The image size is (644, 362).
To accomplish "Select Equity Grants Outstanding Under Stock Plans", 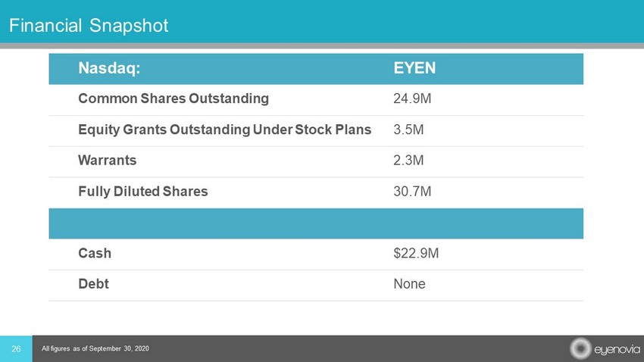I will 224,130.
